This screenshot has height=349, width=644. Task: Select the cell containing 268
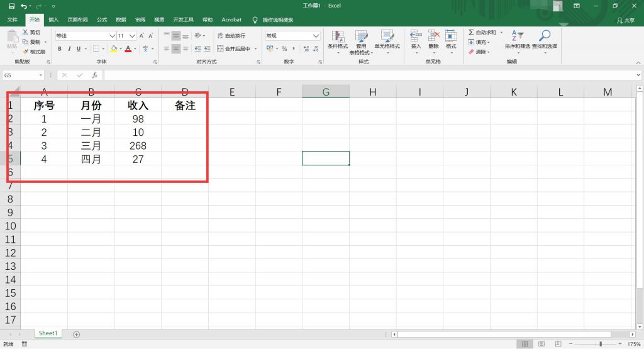[x=138, y=146]
